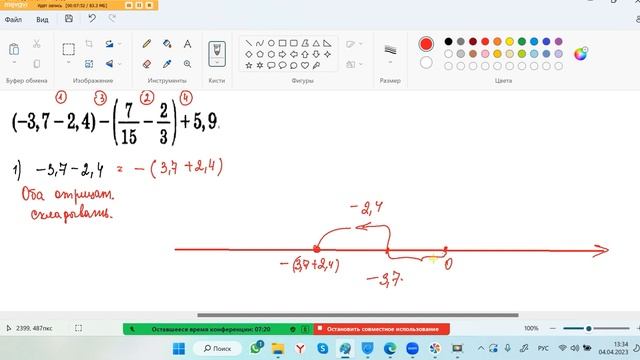Open the Windows Start menu
The height and width of the screenshot is (360, 640).
tap(179, 349)
